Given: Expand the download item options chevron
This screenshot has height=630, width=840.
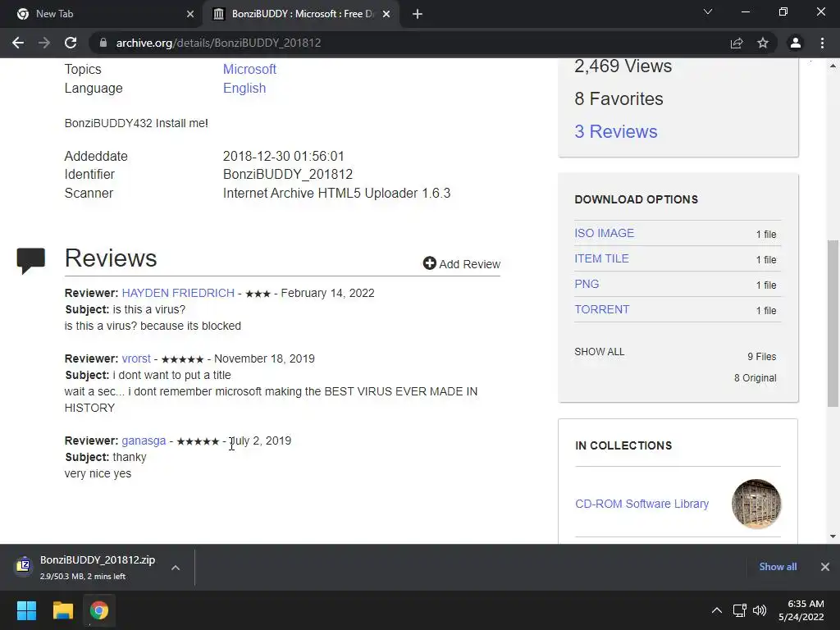Looking at the screenshot, I should click(176, 568).
